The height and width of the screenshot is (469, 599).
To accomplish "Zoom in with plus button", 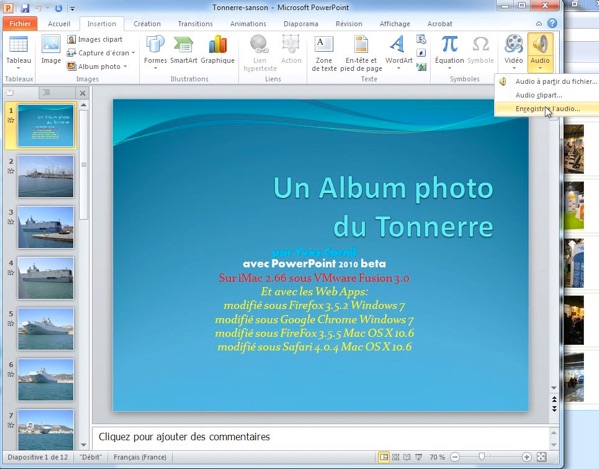I will coord(526,457).
